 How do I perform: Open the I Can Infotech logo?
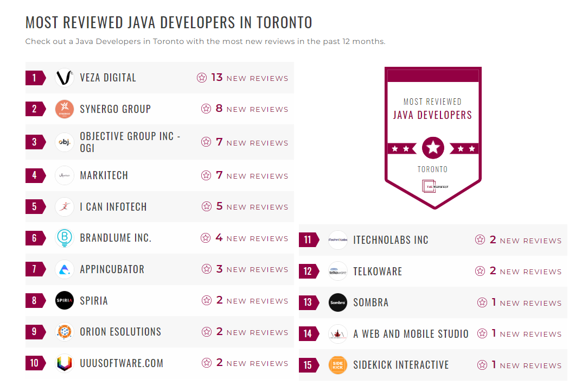64,206
